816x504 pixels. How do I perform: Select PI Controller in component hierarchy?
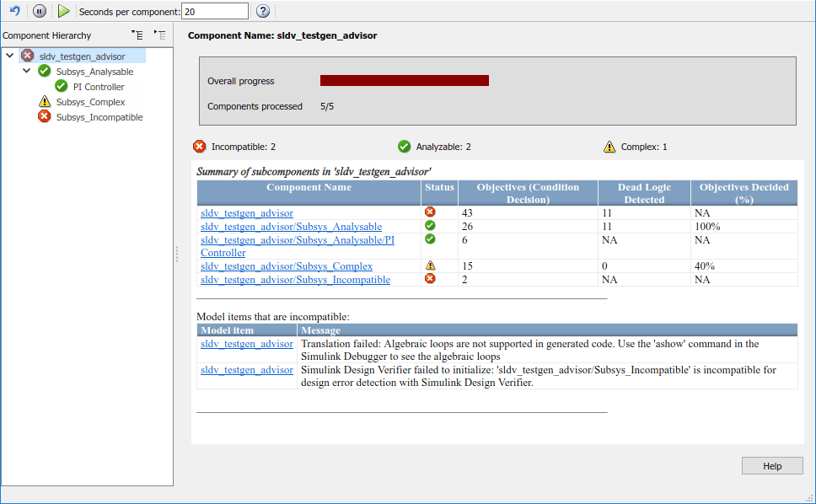click(99, 87)
